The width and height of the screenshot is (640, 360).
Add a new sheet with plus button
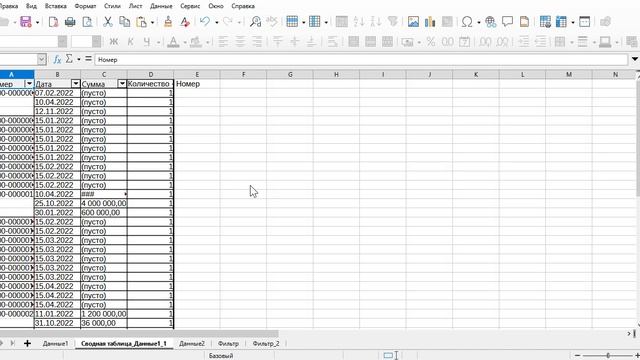point(27,344)
